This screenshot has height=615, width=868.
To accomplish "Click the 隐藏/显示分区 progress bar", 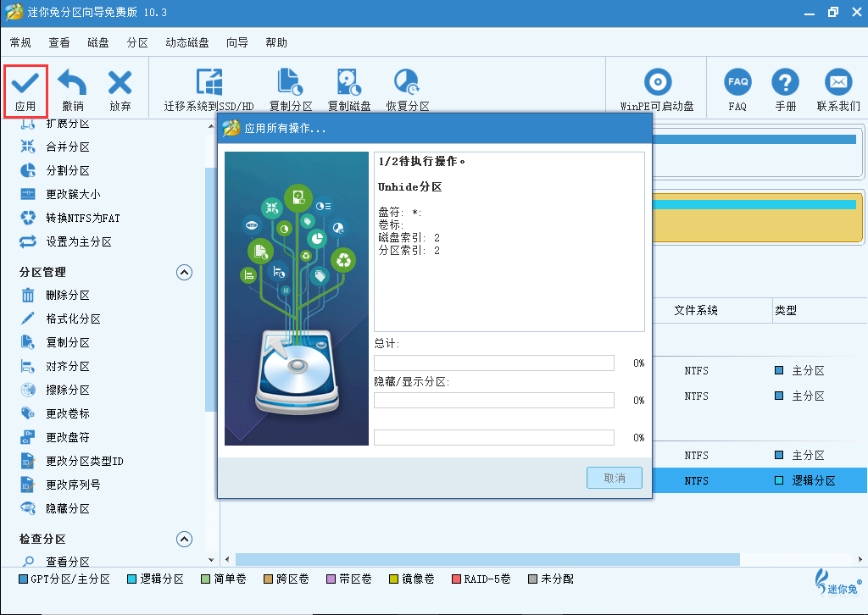I will [494, 400].
